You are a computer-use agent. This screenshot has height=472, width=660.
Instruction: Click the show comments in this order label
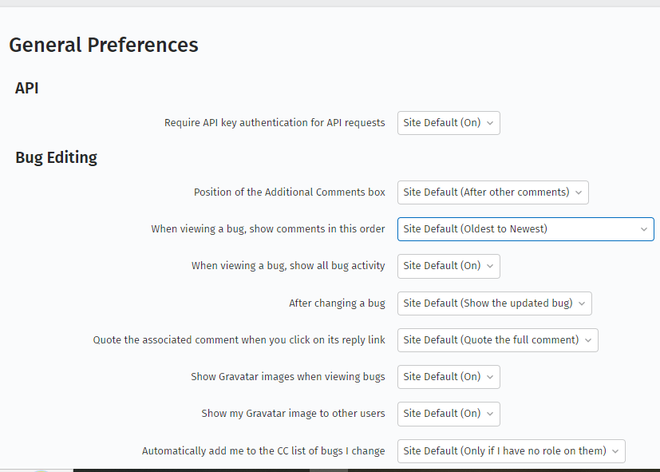[268, 229]
